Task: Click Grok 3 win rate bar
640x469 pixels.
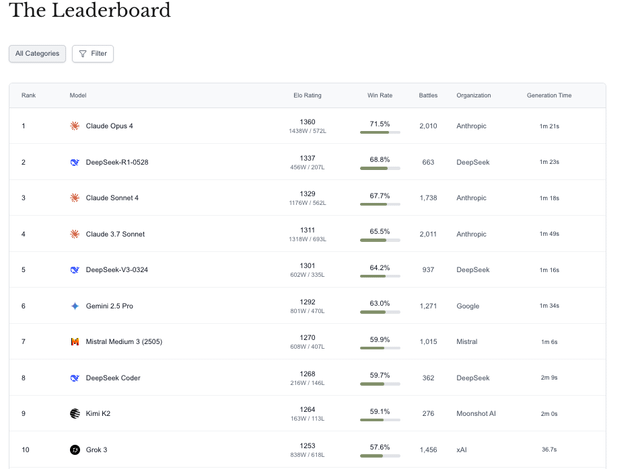Action: [380, 456]
